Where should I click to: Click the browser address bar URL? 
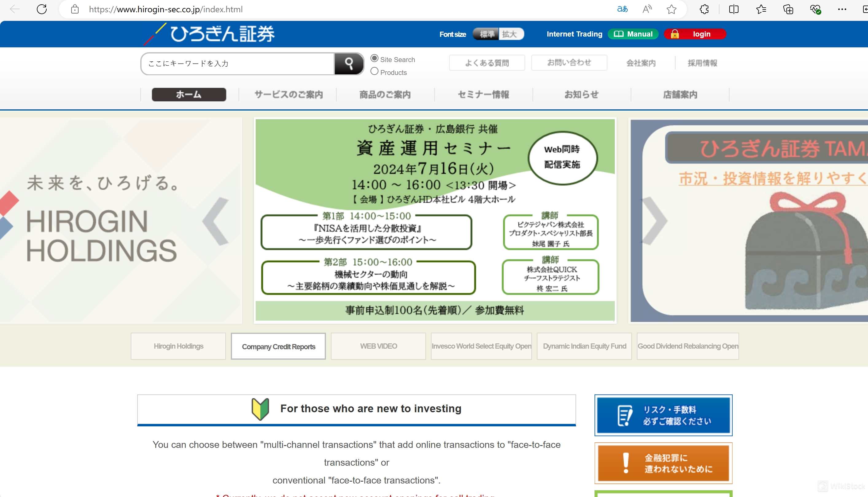[166, 9]
